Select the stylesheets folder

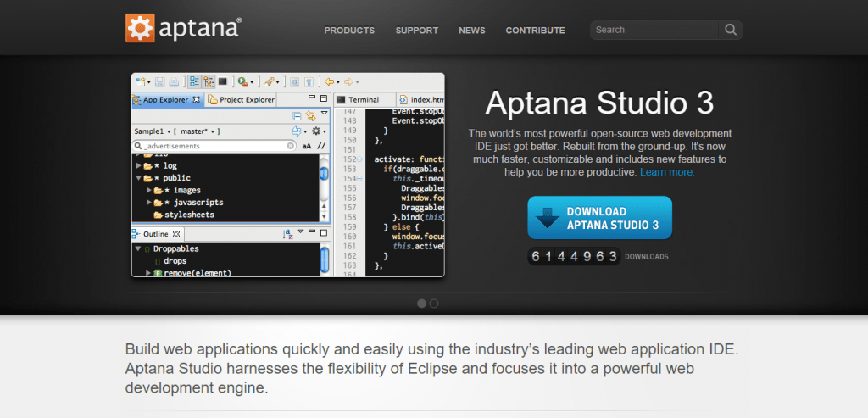pos(184,215)
